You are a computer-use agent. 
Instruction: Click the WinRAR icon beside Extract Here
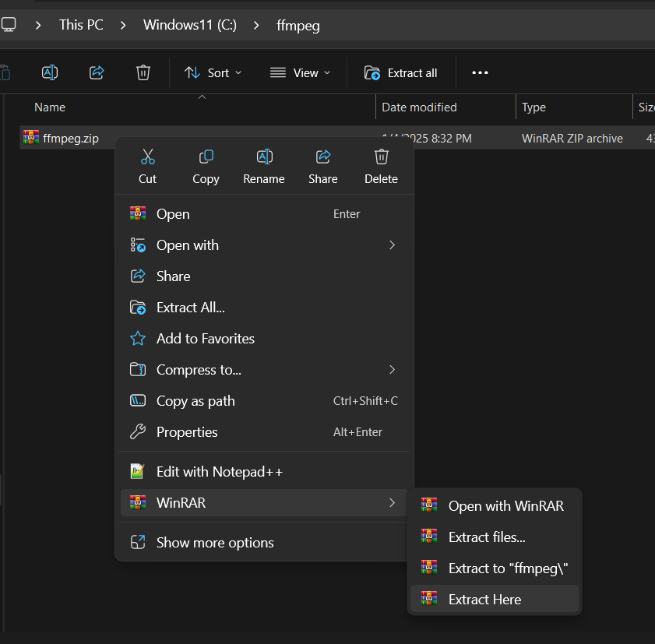tap(429, 599)
